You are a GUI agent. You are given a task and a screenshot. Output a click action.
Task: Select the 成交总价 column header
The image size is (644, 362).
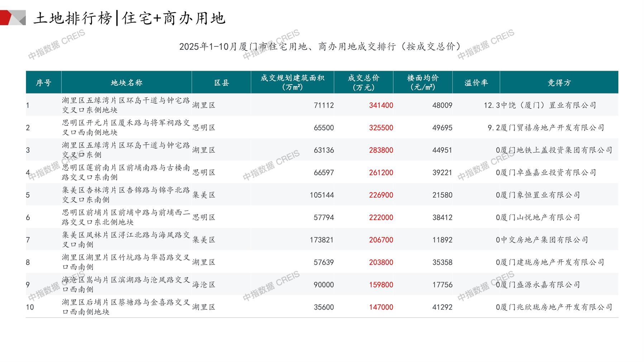coord(363,83)
